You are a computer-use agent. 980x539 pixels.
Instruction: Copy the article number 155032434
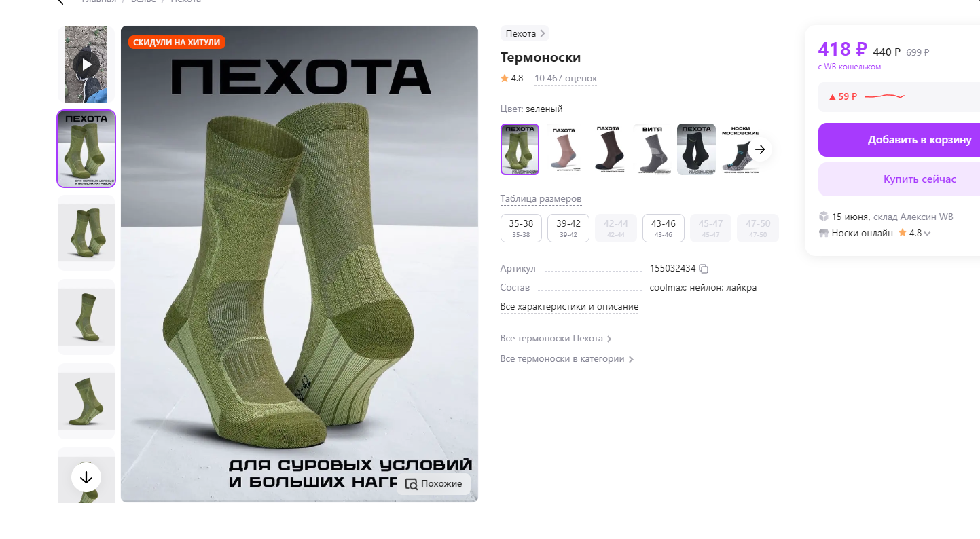[x=704, y=269]
